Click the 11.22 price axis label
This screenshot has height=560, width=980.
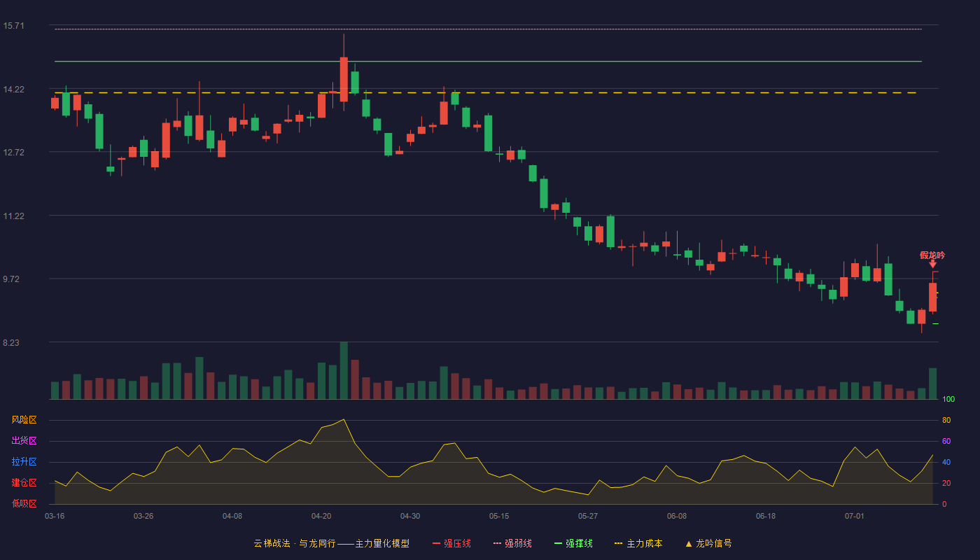click(x=13, y=216)
